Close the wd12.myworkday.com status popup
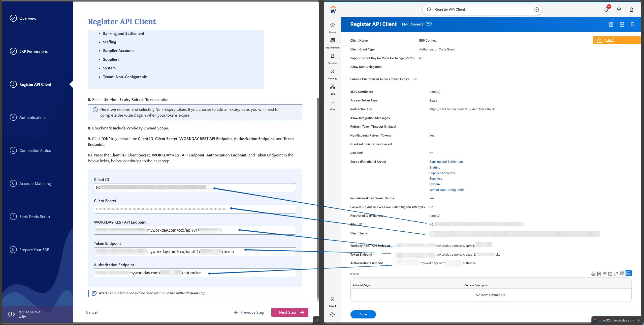The width and height of the screenshot is (644, 325). [x=639, y=320]
